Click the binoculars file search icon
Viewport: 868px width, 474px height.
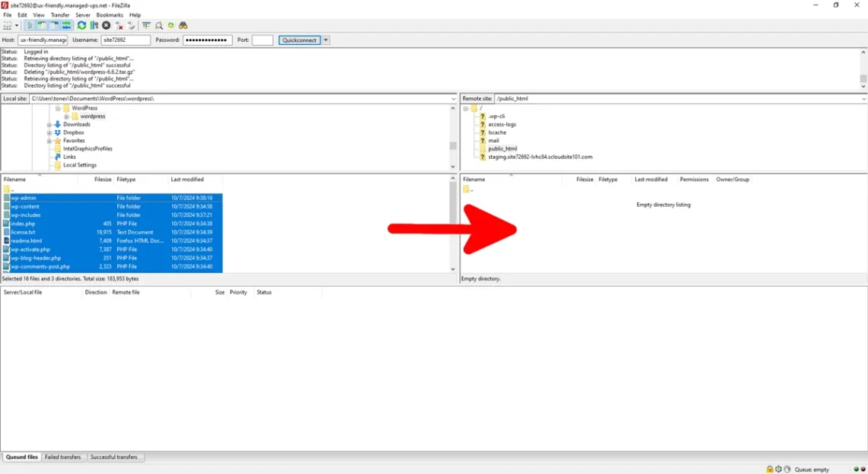click(183, 26)
